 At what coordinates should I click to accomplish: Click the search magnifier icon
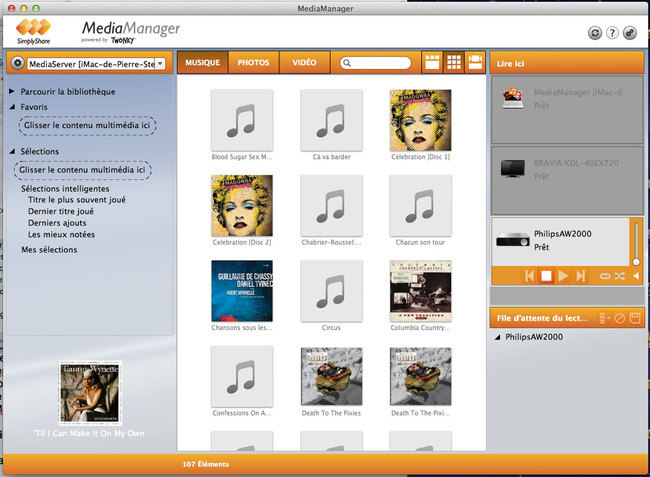[347, 63]
